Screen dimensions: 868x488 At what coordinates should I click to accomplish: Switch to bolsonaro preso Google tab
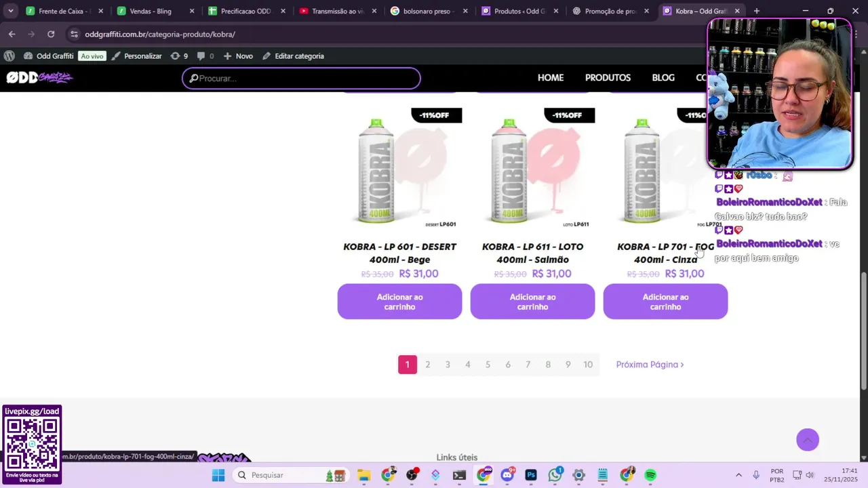coord(429,11)
